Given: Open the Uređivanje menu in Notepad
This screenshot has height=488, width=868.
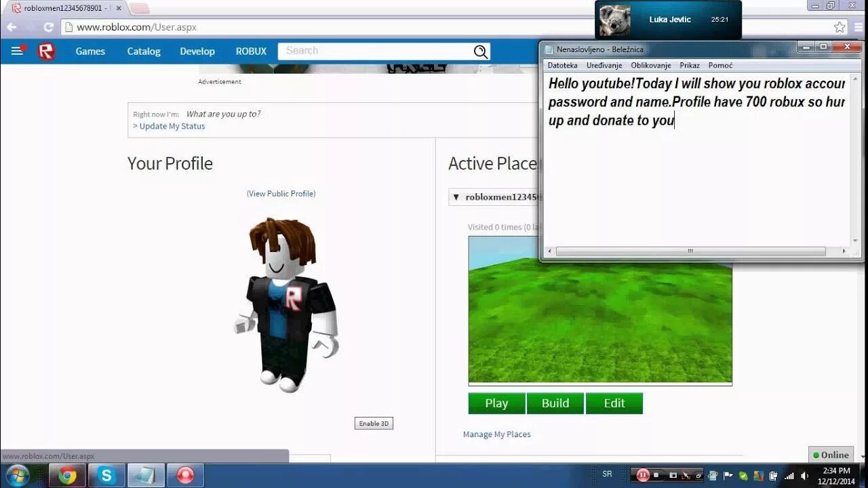Looking at the screenshot, I should pyautogui.click(x=604, y=66).
